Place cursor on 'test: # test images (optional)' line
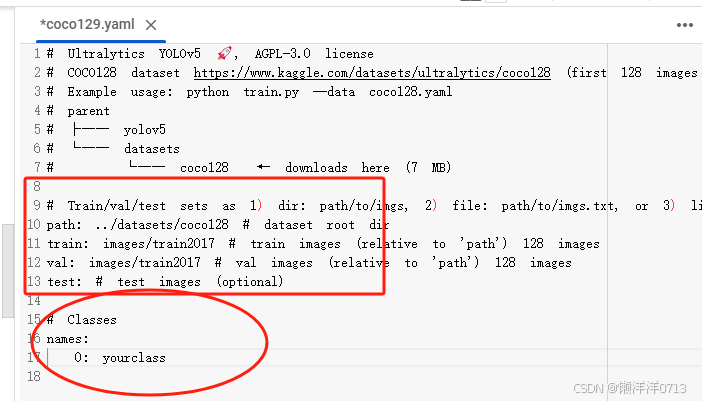702x401 pixels. click(165, 282)
